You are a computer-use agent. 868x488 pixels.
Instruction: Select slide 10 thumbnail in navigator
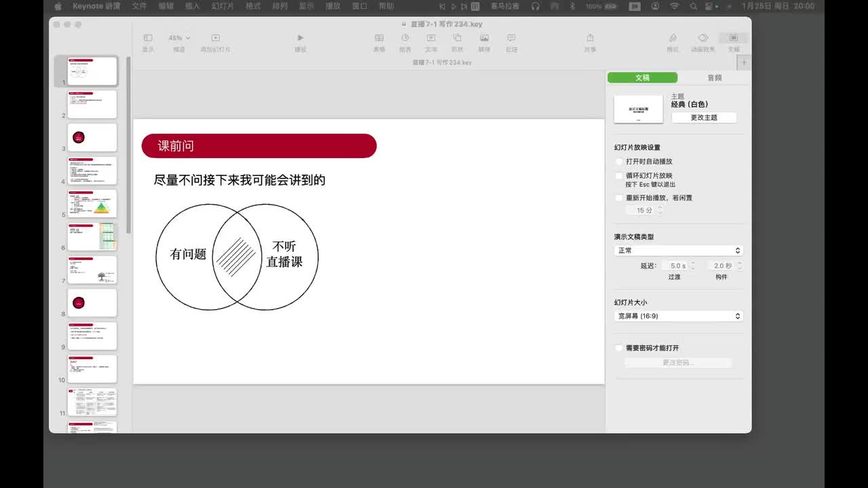[x=92, y=369]
